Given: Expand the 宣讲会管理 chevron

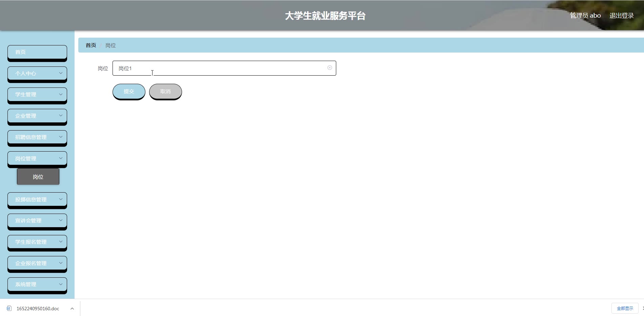Looking at the screenshot, I should [x=61, y=220].
